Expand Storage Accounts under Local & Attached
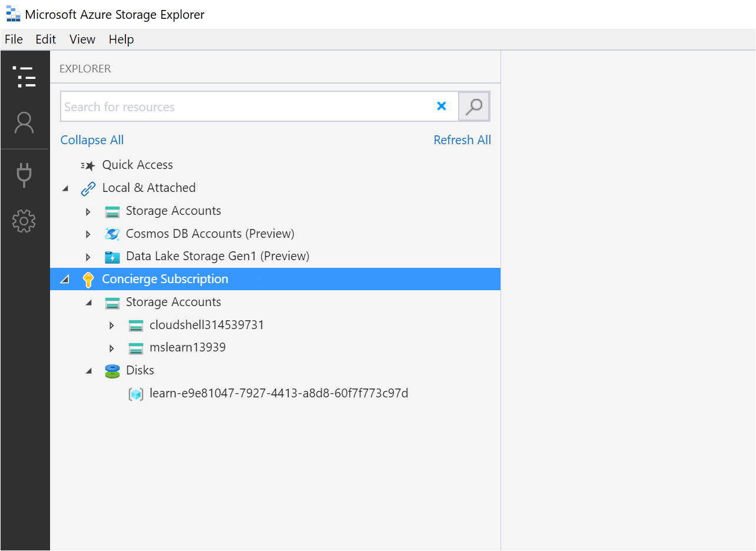 (87, 211)
